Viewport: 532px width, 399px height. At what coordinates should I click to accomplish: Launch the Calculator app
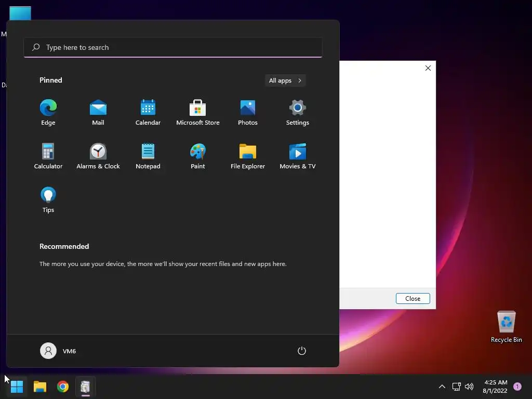pyautogui.click(x=48, y=156)
